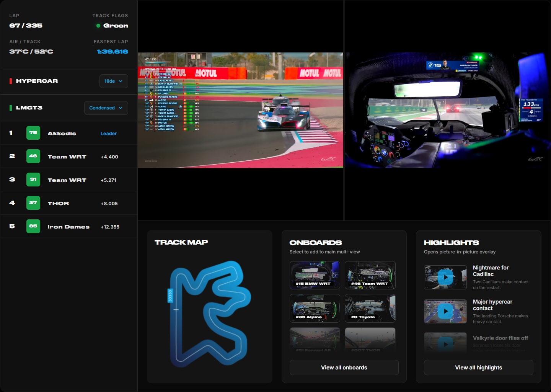Add the #8 Toyota onboard view

[370, 308]
